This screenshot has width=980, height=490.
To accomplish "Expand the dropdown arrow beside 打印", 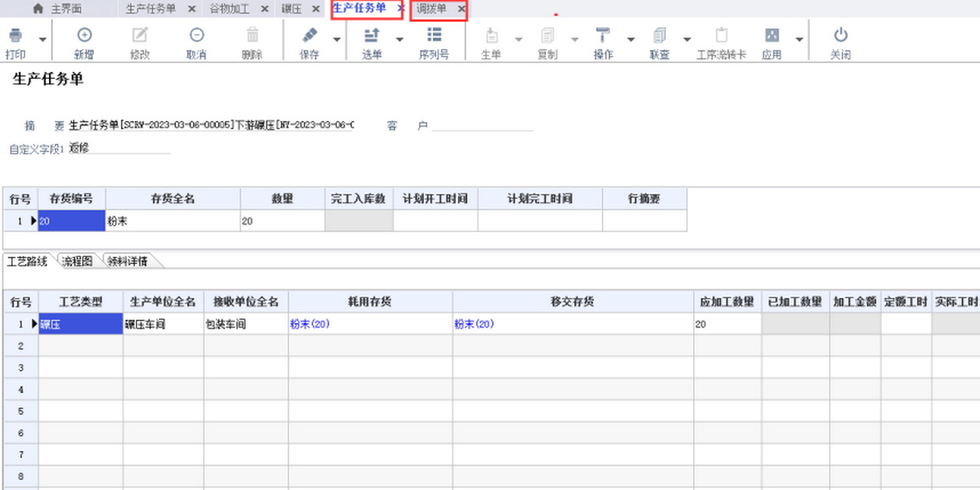I will coord(41,40).
